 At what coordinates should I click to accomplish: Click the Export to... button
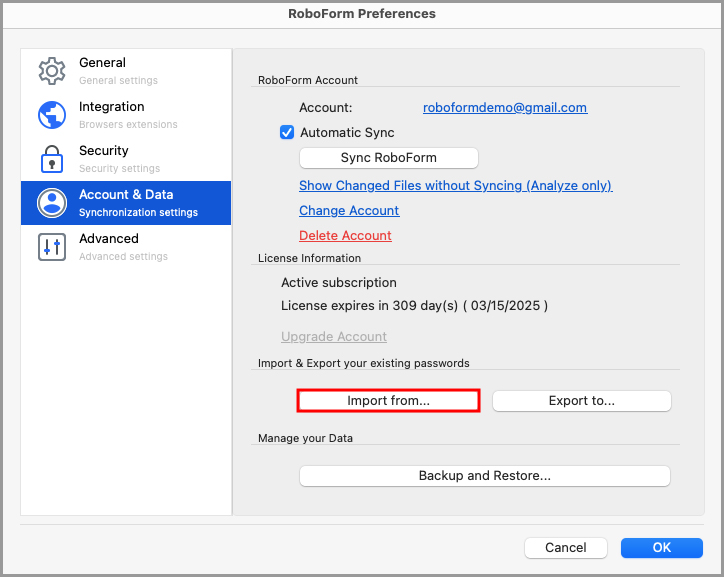[582, 401]
